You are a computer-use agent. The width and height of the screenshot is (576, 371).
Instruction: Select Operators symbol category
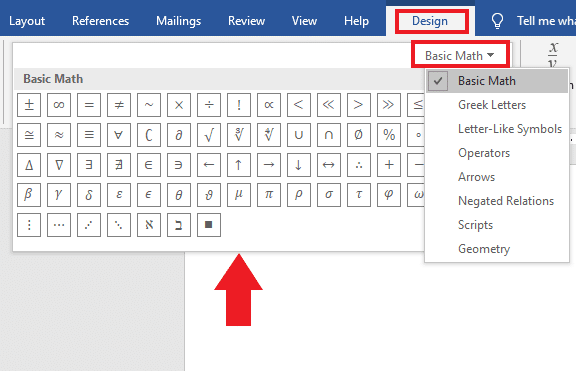click(x=497, y=153)
